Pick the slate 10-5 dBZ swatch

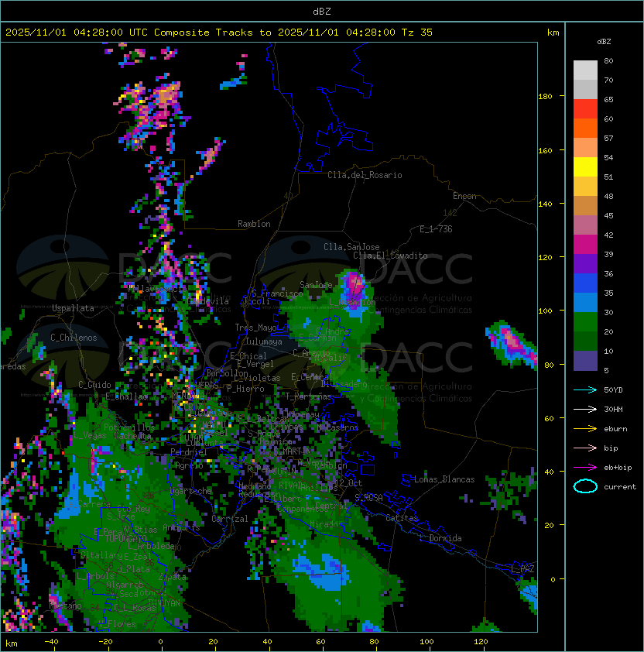coord(585,361)
